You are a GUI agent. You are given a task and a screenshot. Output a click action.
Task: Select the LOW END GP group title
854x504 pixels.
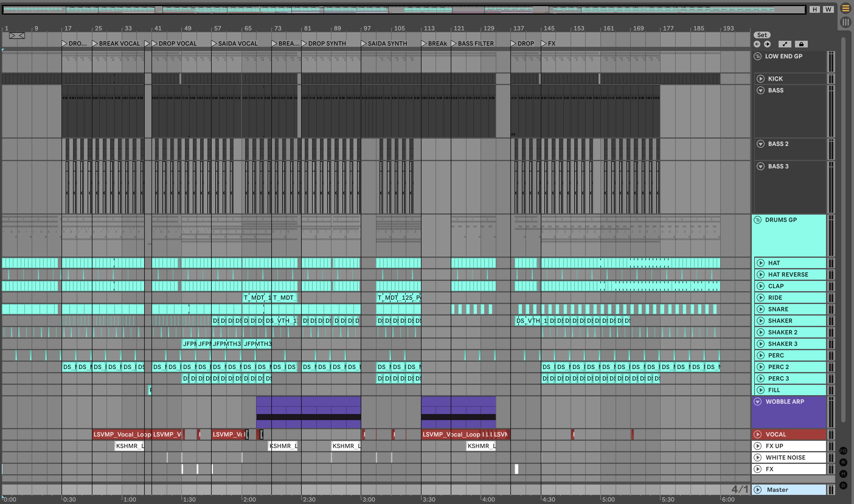click(x=784, y=56)
